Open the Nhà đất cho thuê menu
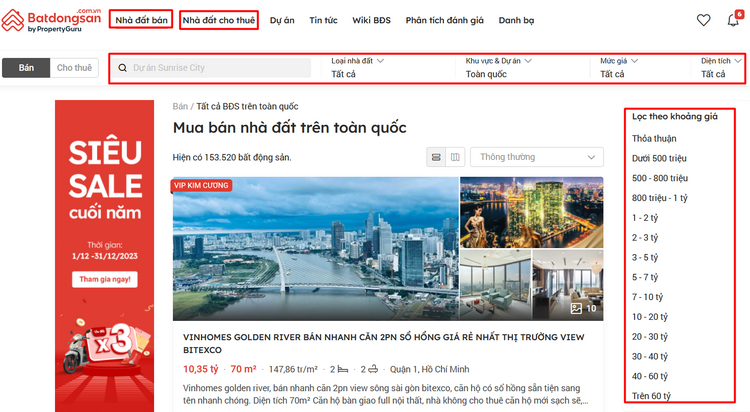Viewport: 750px width, 412px height. point(219,20)
